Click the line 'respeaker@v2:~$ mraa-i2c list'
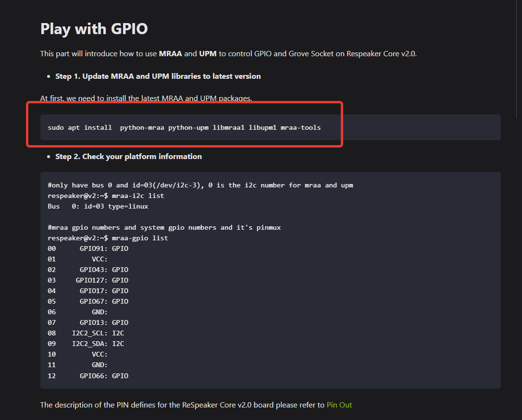522x420 pixels. tap(106, 196)
